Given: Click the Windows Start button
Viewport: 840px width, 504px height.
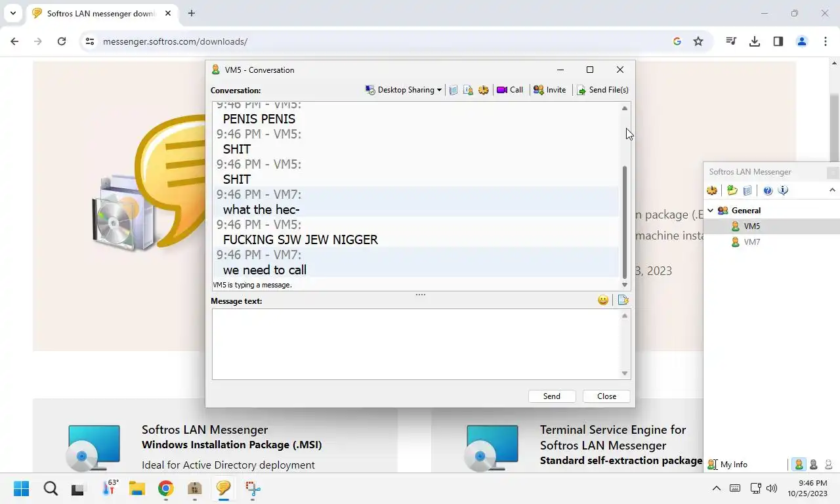Looking at the screenshot, I should tap(22, 488).
